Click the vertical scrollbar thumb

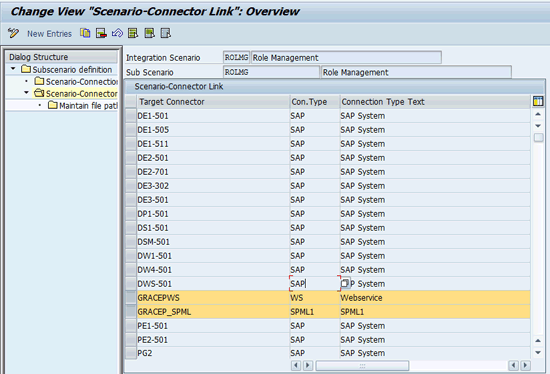tap(538, 137)
